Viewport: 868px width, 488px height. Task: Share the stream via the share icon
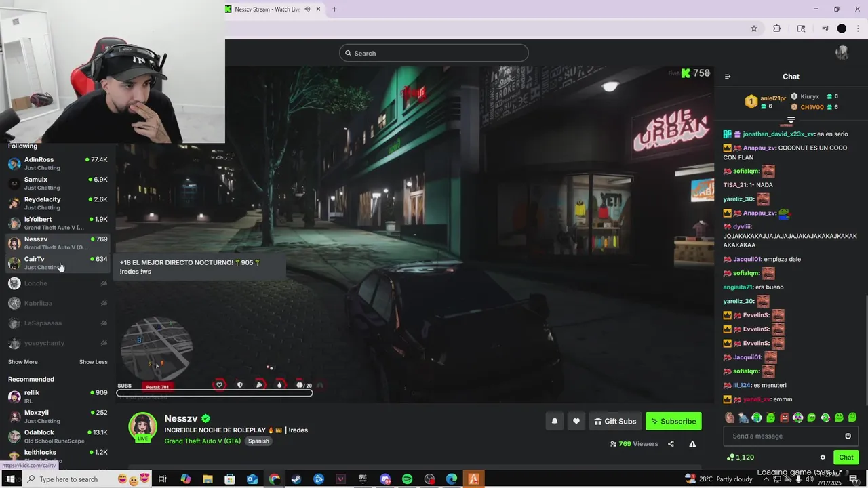point(671,444)
